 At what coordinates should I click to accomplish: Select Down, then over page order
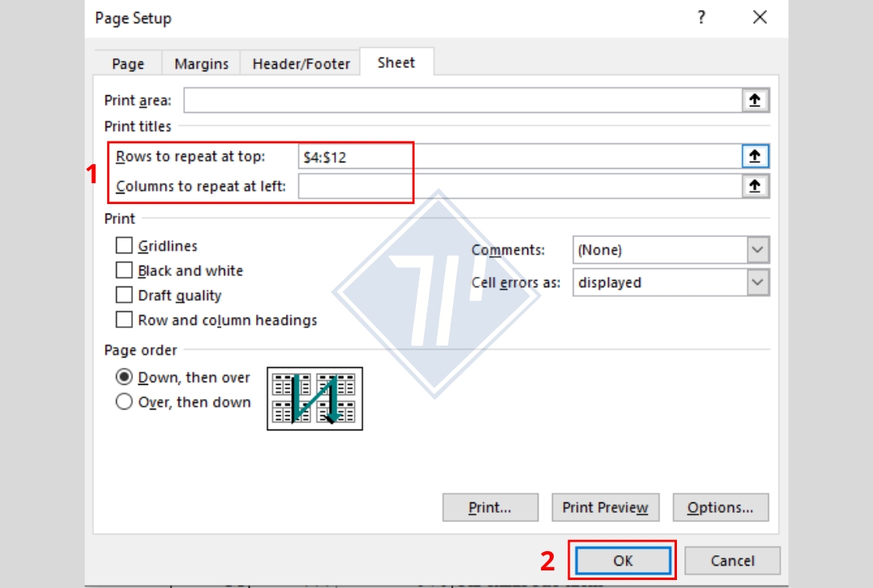point(123,377)
